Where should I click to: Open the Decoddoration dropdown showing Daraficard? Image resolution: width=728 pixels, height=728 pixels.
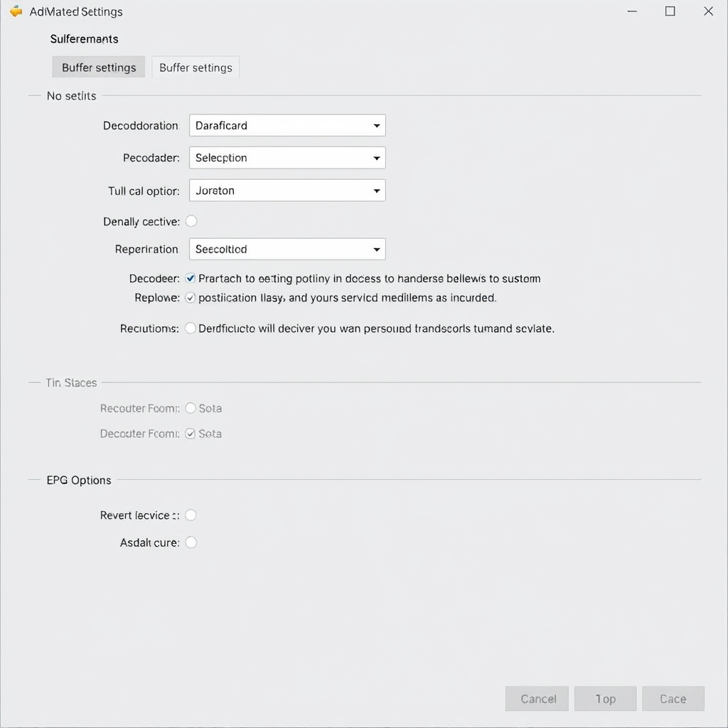coord(287,125)
